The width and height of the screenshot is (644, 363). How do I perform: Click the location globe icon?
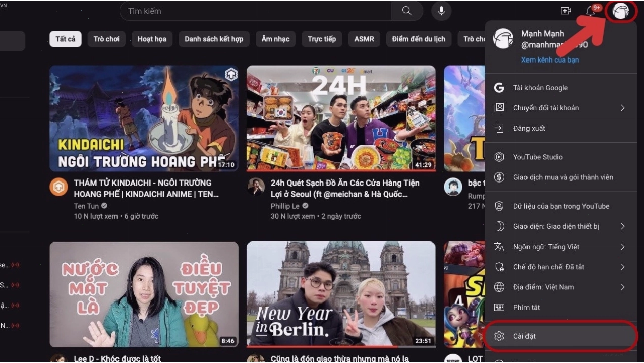pyautogui.click(x=499, y=287)
